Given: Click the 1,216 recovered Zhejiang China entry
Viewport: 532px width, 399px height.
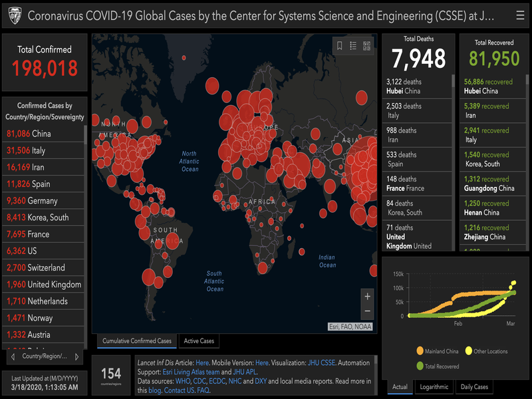Looking at the screenshot, I should point(493,232).
